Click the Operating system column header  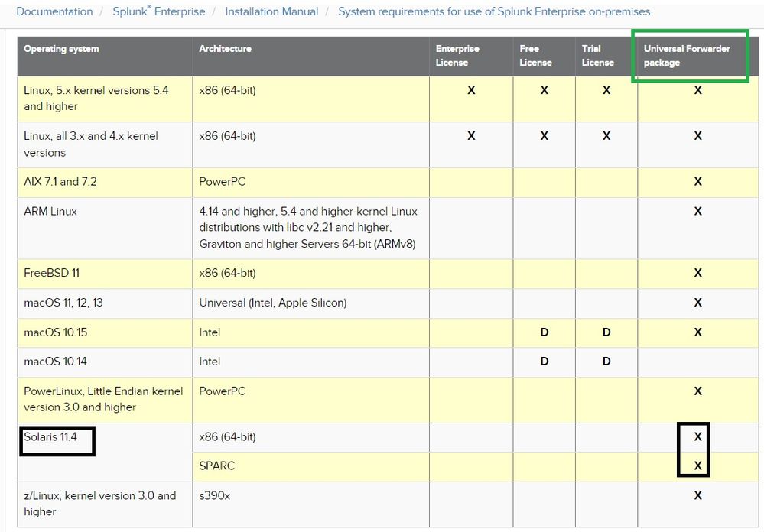coord(105,56)
